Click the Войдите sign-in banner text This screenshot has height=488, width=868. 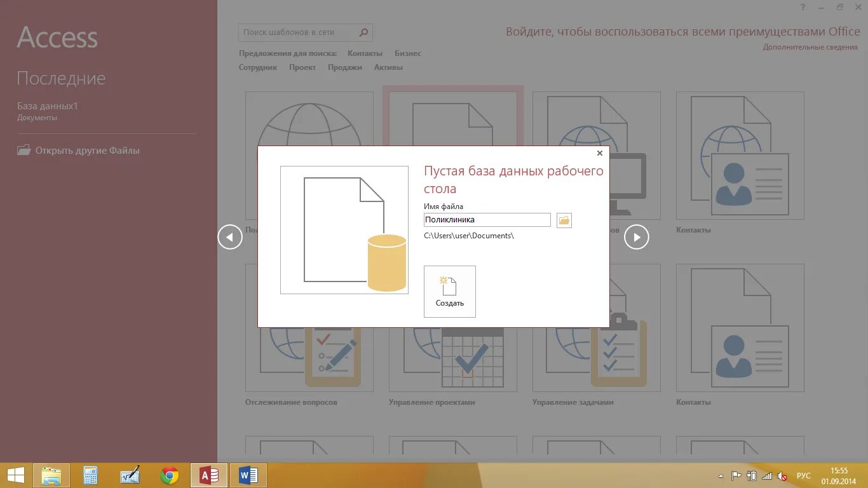click(683, 32)
